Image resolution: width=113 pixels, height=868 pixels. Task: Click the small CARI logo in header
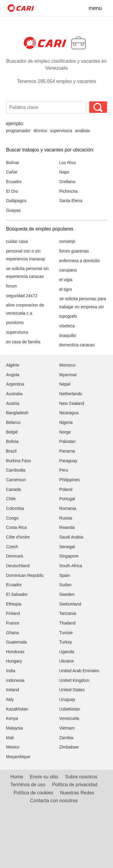(20, 8)
